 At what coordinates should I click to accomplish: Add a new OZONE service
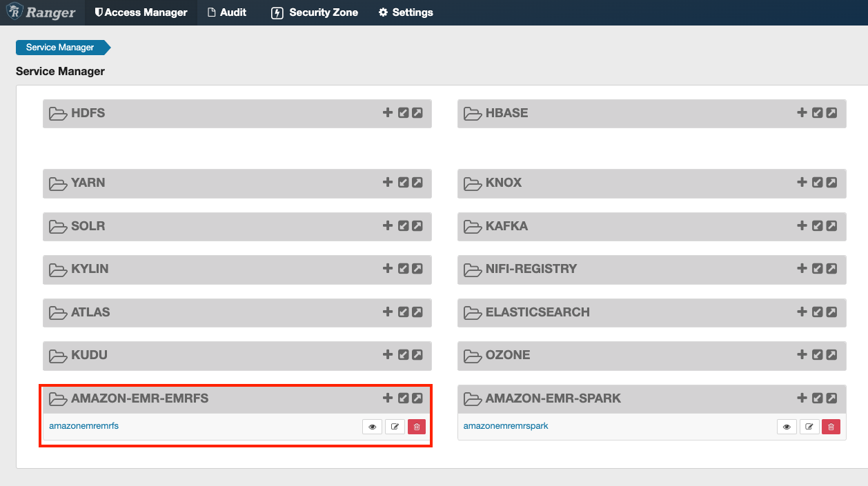802,354
